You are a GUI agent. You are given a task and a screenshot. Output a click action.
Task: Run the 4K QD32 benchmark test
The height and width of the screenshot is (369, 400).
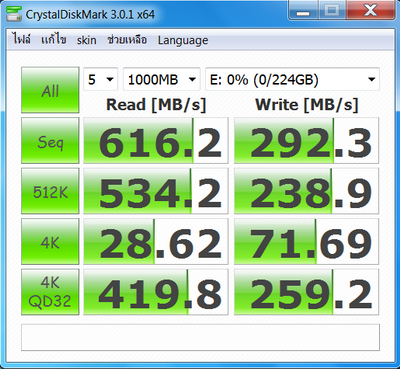point(50,292)
